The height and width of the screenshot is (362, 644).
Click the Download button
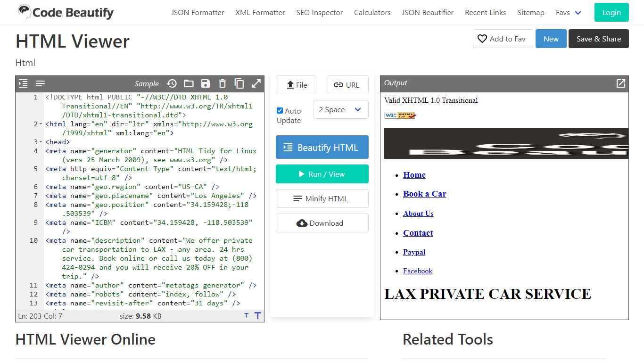(322, 223)
